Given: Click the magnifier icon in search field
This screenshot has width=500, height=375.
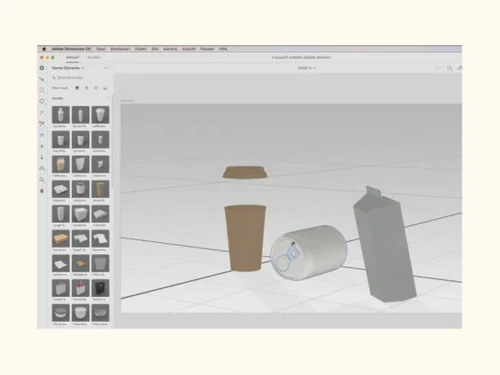Looking at the screenshot, I should tap(54, 77).
